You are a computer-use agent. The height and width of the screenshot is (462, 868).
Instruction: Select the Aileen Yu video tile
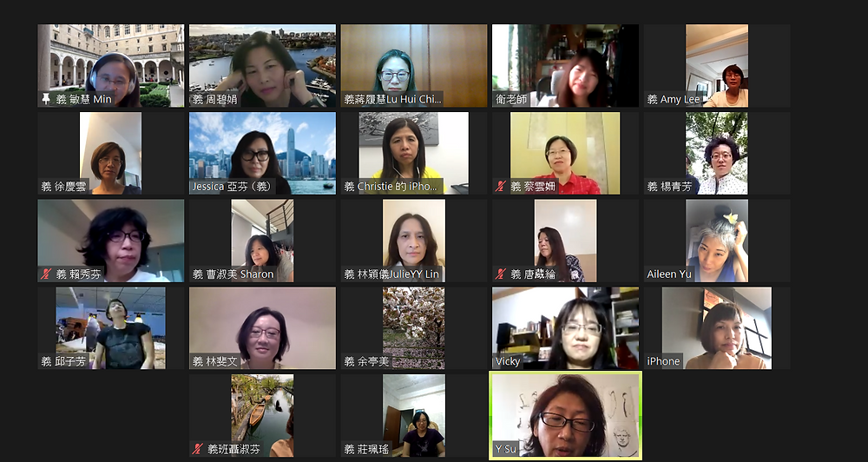[x=717, y=241]
